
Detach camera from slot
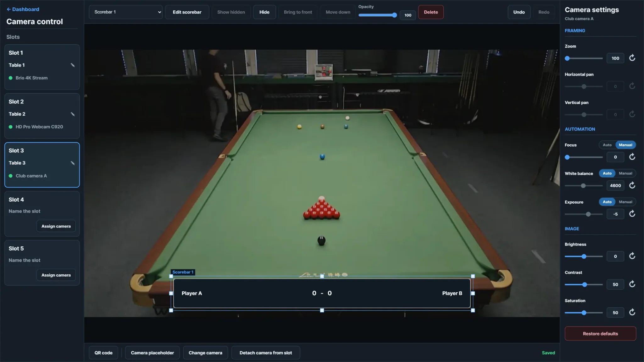point(266,353)
